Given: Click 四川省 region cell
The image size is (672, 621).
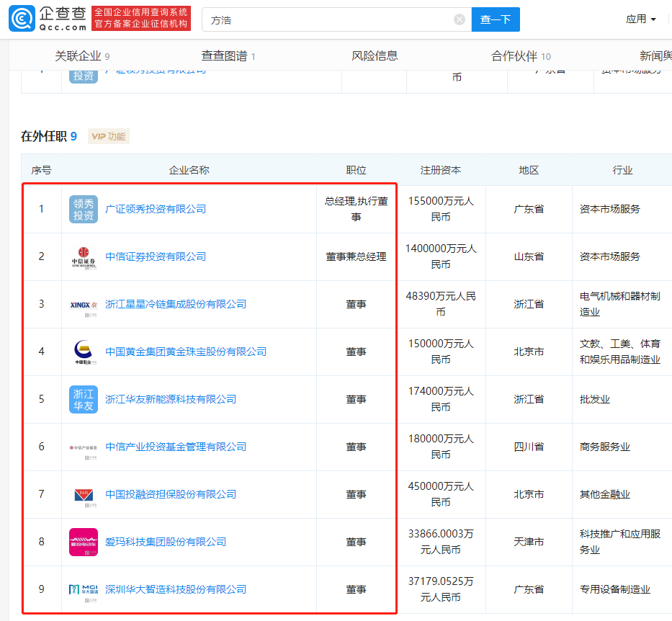Looking at the screenshot, I should coord(529,447).
